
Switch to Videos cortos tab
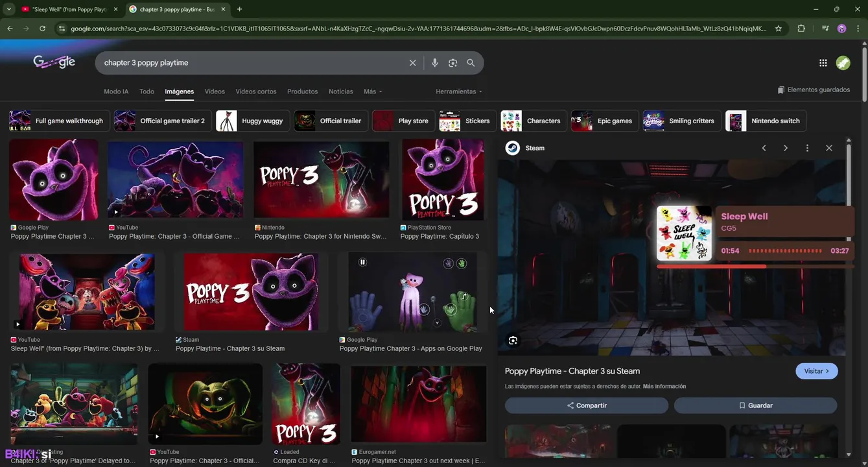[256, 91]
